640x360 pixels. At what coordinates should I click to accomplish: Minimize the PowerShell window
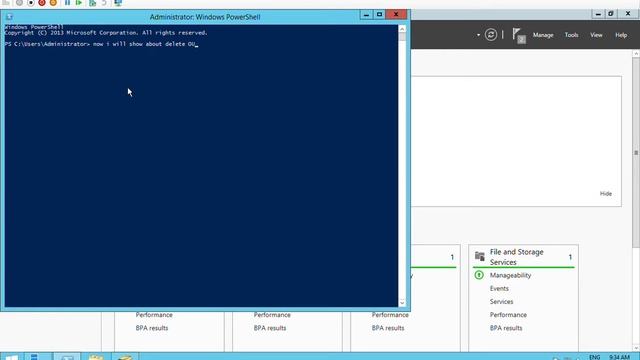pyautogui.click(x=366, y=15)
